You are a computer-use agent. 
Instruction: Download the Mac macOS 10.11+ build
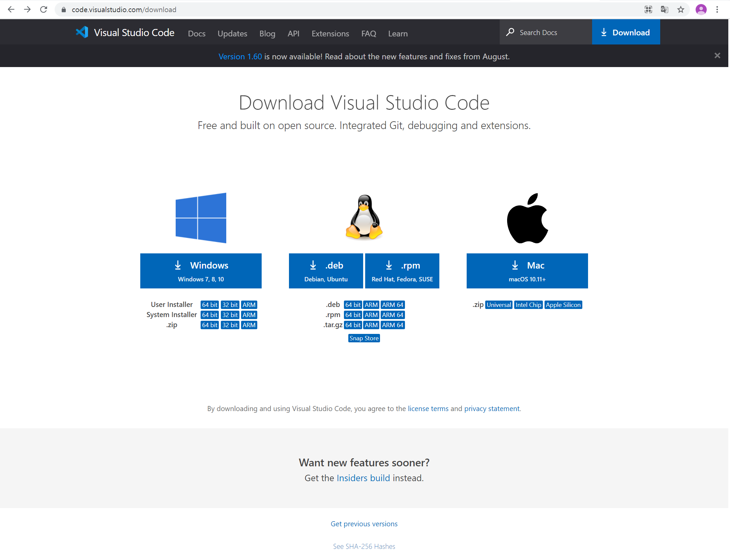527,271
